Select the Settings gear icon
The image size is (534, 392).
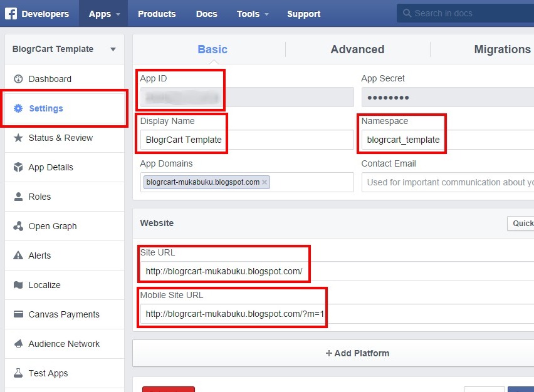18,108
